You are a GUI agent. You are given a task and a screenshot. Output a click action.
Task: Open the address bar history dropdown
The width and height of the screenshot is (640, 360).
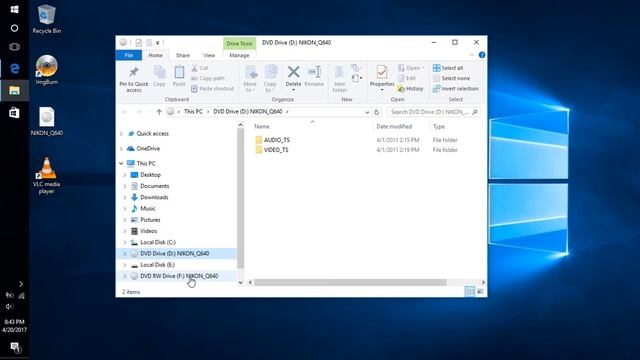(367, 112)
